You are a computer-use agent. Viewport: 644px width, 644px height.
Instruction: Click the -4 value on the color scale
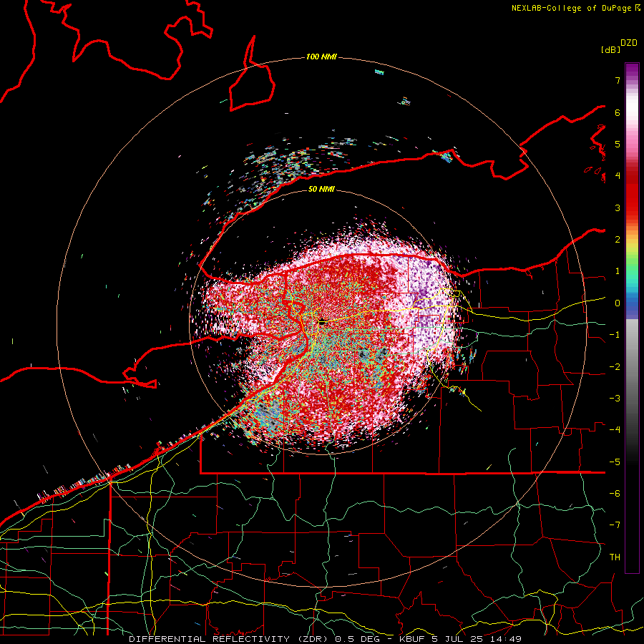(615, 430)
